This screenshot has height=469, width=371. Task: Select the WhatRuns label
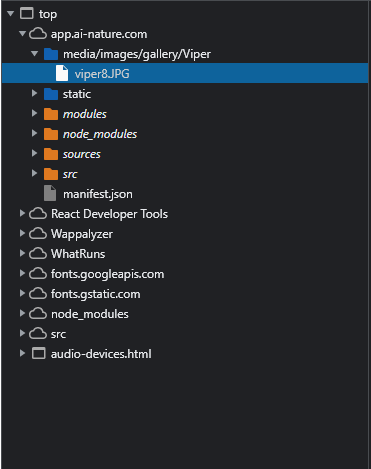tap(78, 254)
